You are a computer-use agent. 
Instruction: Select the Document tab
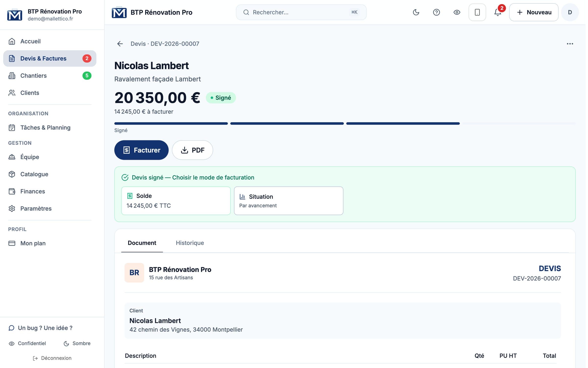(x=142, y=243)
